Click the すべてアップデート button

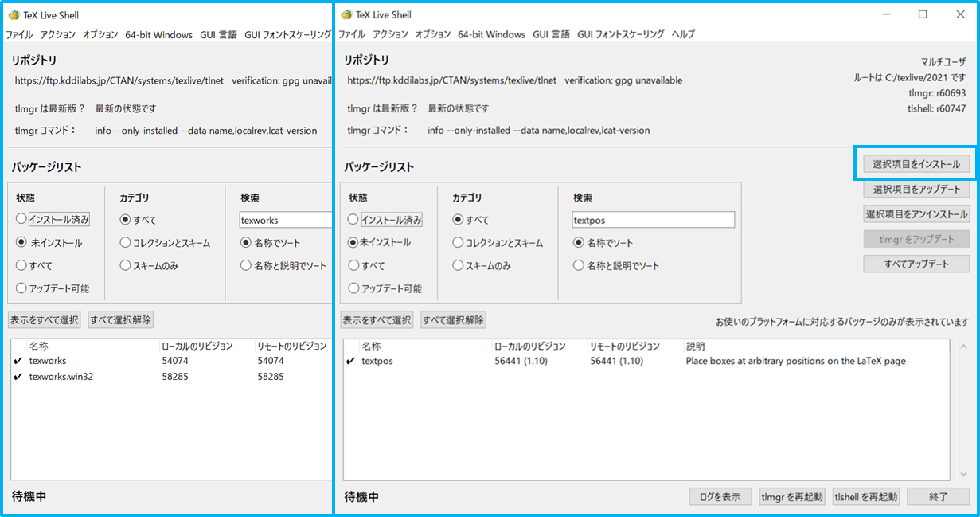pos(916,264)
